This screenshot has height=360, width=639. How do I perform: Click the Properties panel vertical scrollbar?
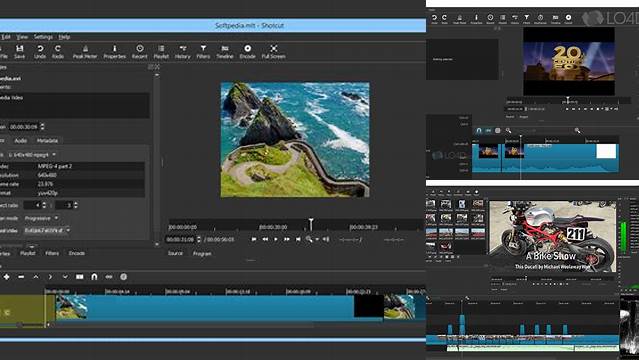pos(157,159)
